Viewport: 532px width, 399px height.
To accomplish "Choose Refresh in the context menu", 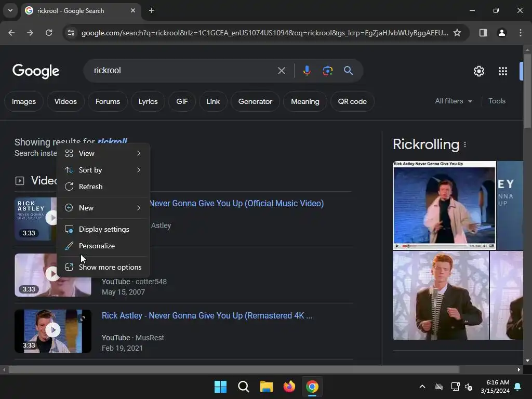I will click(x=103, y=187).
